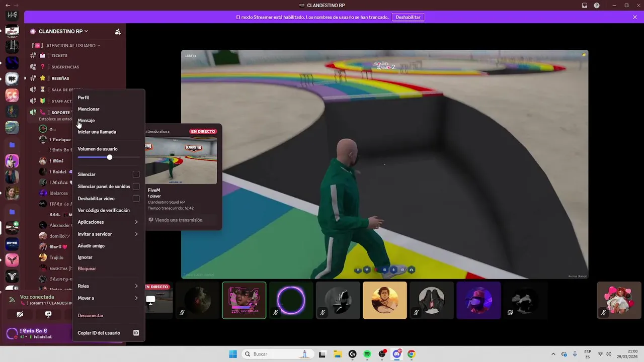Open own user panel Luis avatar
This screenshot has width=644, height=362.
(12, 333)
